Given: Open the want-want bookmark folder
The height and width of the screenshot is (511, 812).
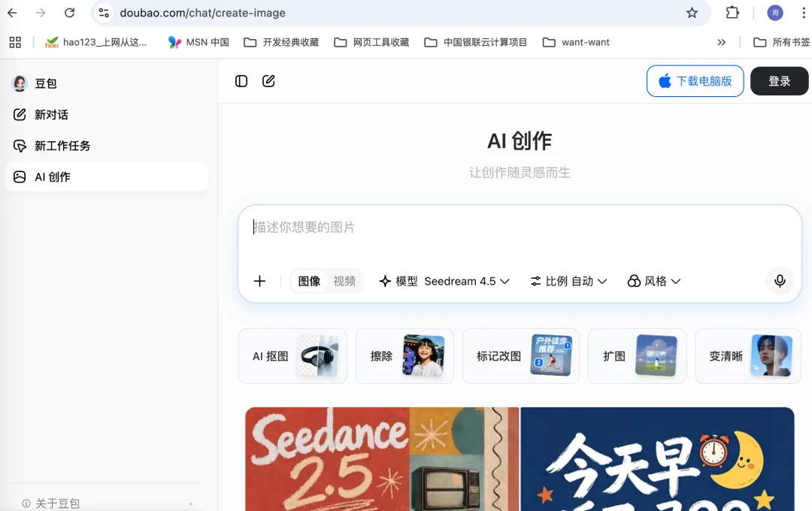Looking at the screenshot, I should coord(576,42).
